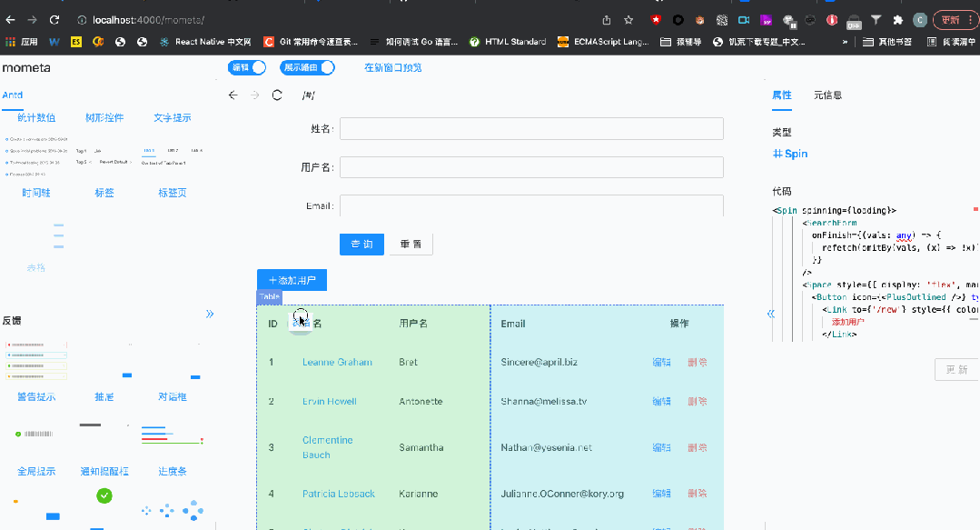Switch to the 元信息 tab

coord(828,95)
